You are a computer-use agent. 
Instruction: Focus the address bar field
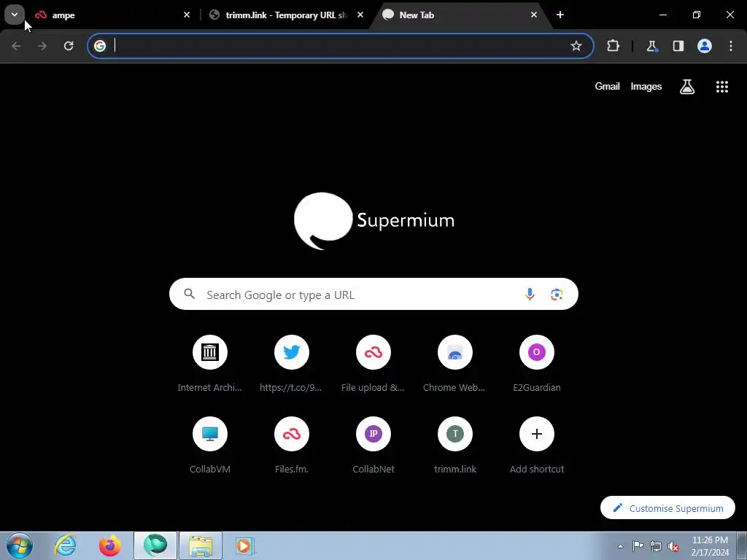340,46
